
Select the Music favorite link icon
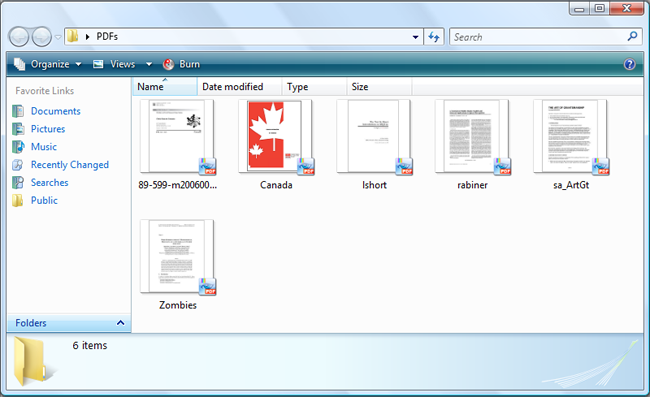pos(18,147)
